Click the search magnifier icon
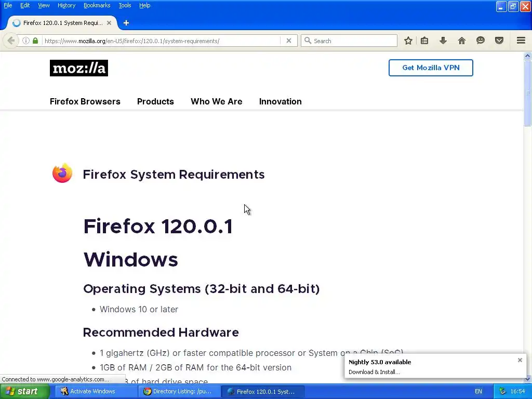The image size is (532, 399). (308, 41)
